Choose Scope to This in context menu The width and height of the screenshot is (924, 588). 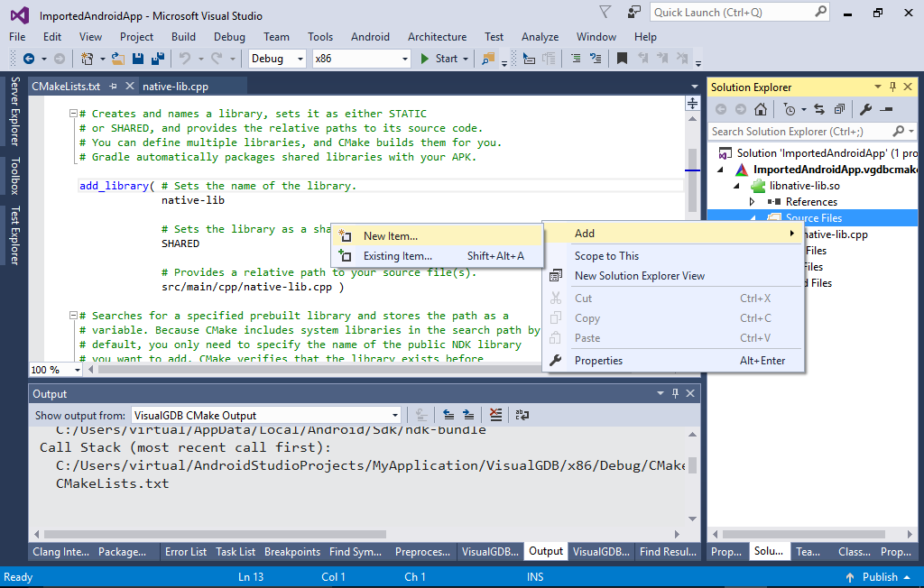point(673,256)
